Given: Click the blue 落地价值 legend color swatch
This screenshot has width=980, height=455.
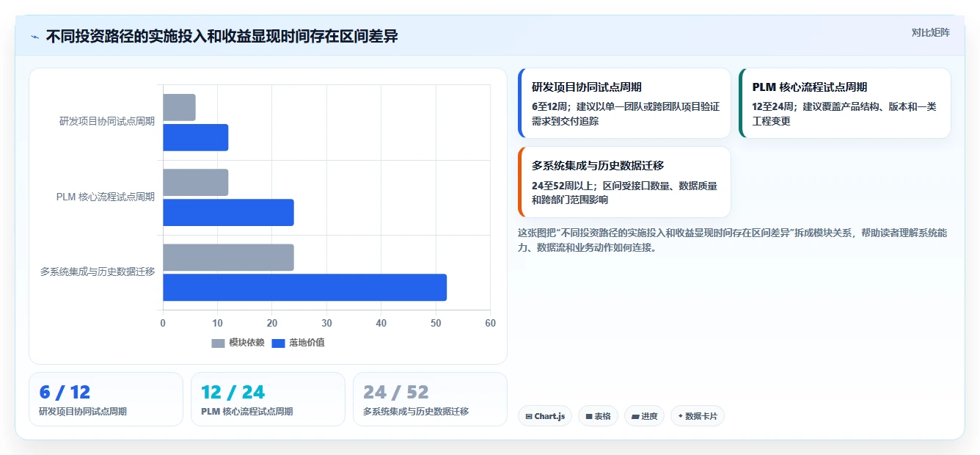Looking at the screenshot, I should point(279,343).
